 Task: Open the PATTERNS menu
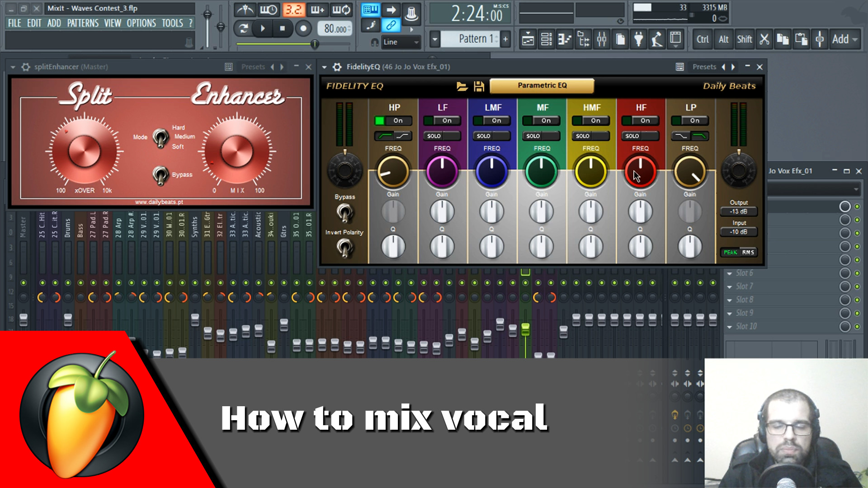[x=83, y=23]
